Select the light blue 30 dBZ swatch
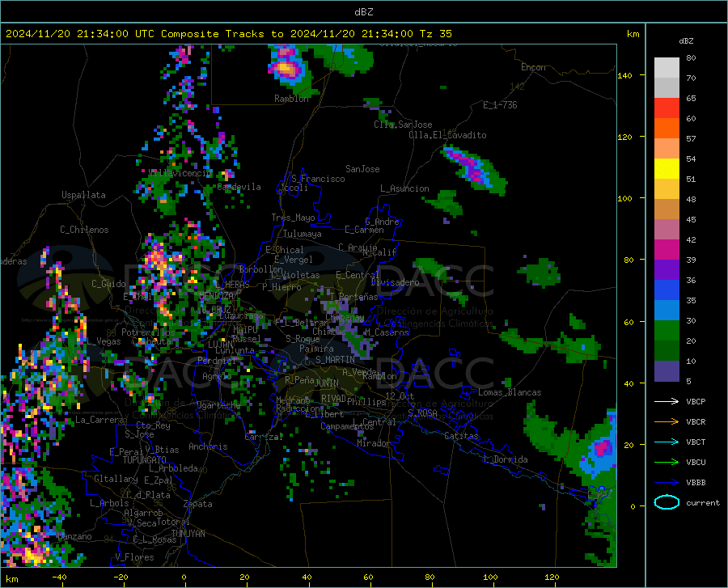This screenshot has width=728, height=588. (667, 311)
